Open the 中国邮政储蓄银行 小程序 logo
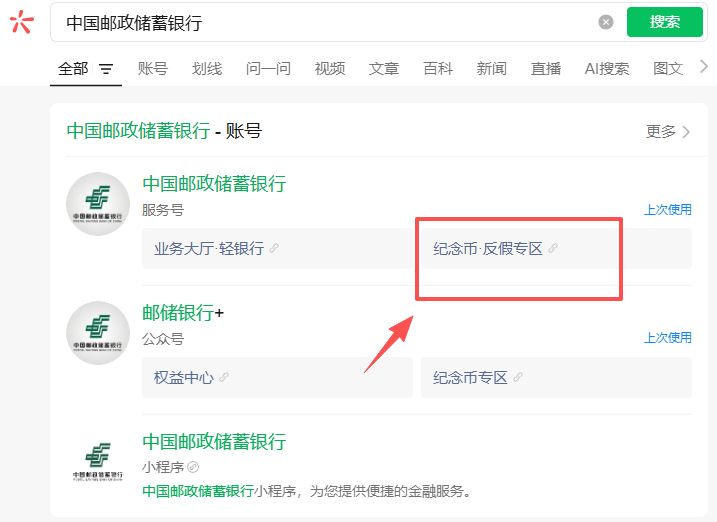This screenshot has height=522, width=717. pyautogui.click(x=98, y=462)
